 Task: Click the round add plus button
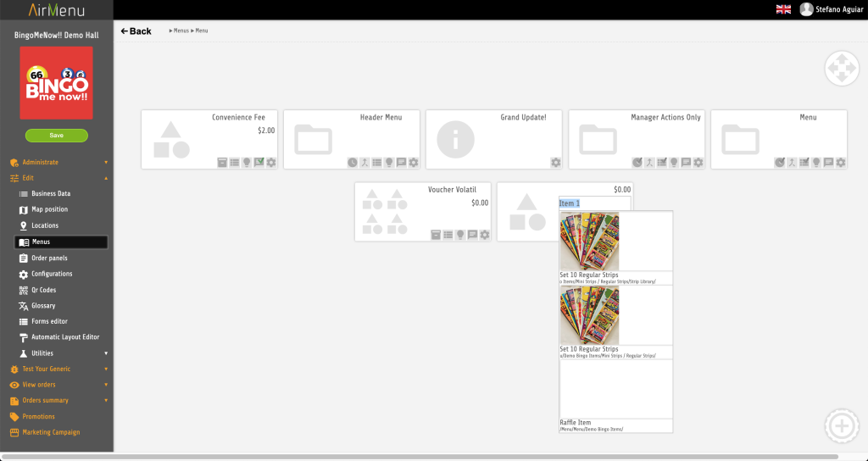click(842, 425)
